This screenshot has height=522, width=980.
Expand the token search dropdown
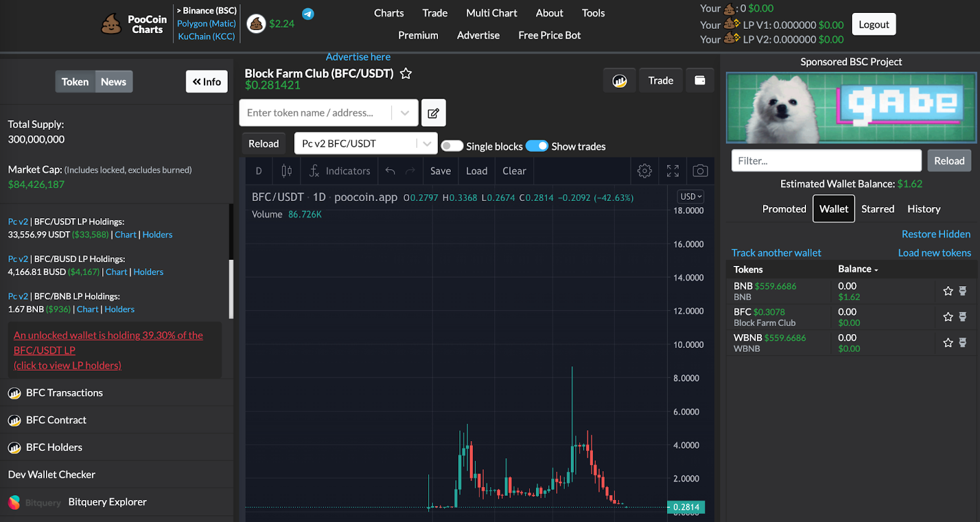[x=405, y=113]
